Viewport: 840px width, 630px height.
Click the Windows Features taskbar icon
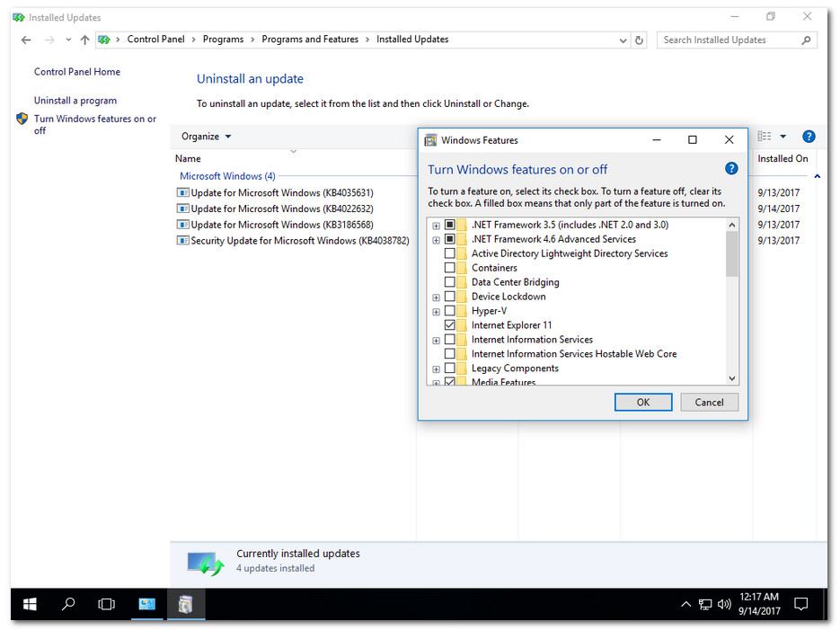pyautogui.click(x=185, y=604)
